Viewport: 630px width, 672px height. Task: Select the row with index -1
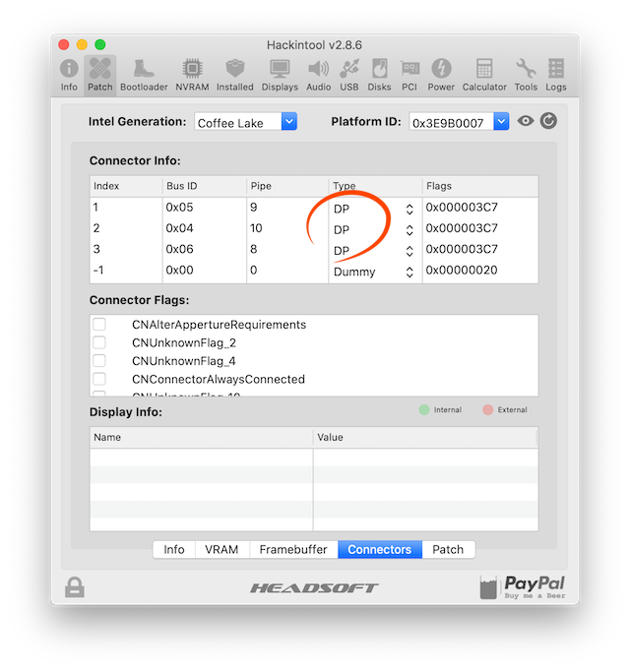314,271
